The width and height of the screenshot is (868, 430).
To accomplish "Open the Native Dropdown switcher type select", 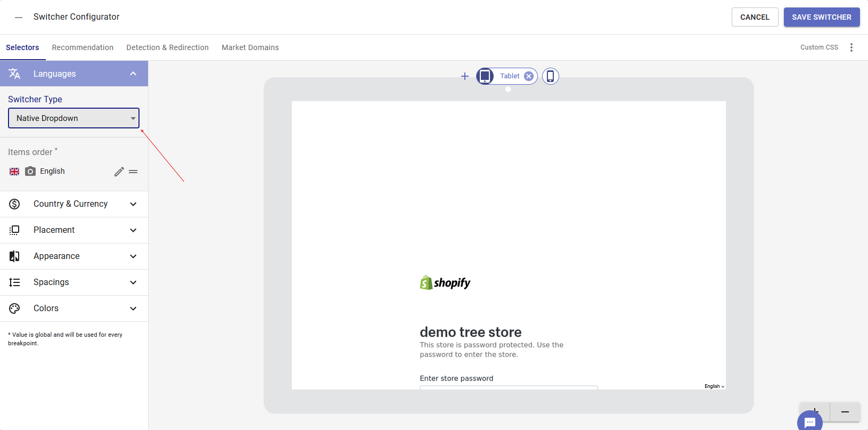I will [x=73, y=118].
